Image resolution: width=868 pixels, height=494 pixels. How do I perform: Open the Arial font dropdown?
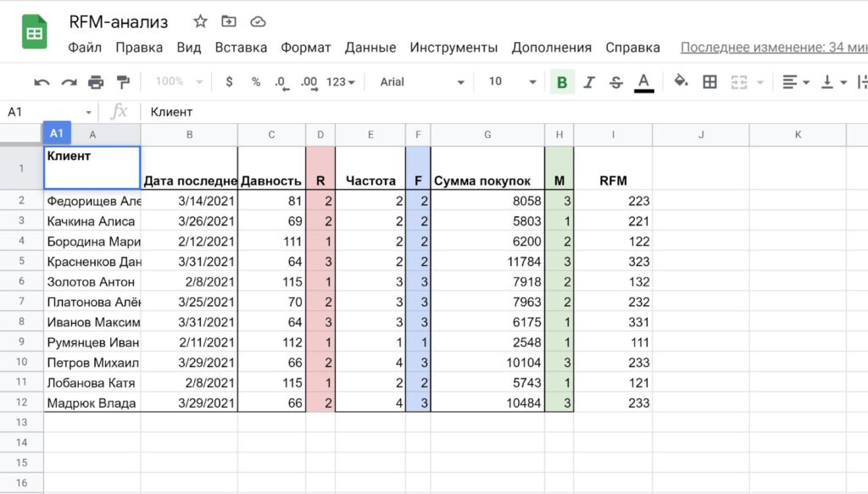click(x=421, y=82)
